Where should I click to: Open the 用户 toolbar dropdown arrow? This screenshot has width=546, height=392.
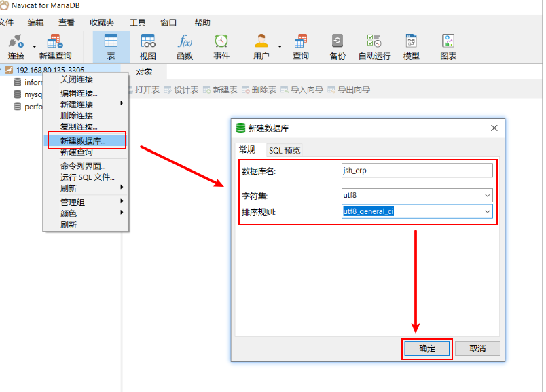pos(280,47)
